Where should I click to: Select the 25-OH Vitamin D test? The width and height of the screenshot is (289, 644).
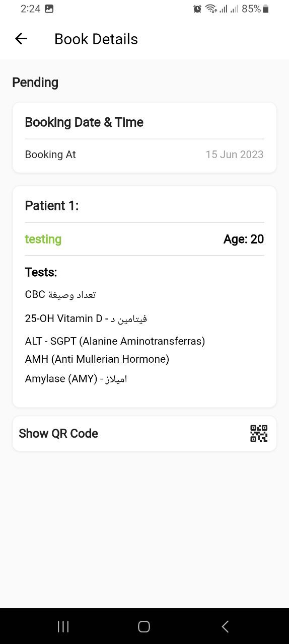86,318
